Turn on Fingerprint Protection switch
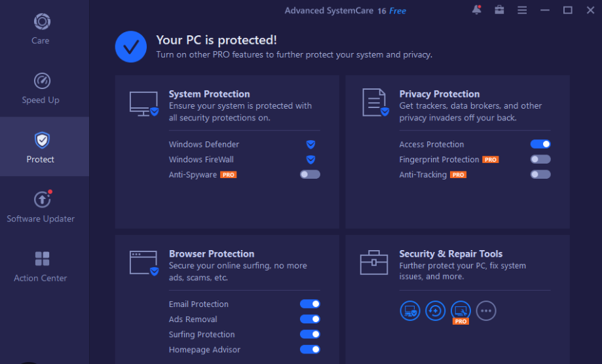602x364 pixels. [540, 159]
